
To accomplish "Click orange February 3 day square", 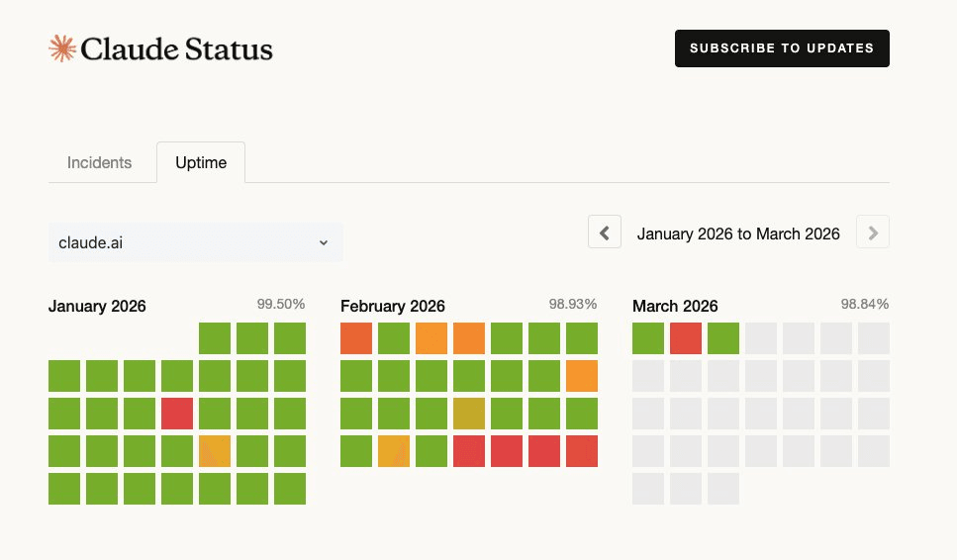I will (431, 338).
